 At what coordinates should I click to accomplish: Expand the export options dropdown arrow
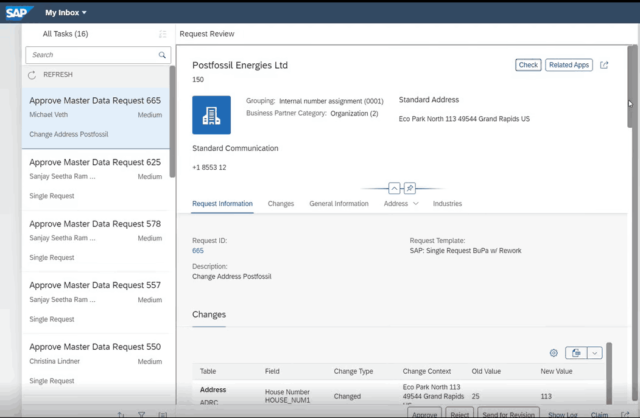595,353
